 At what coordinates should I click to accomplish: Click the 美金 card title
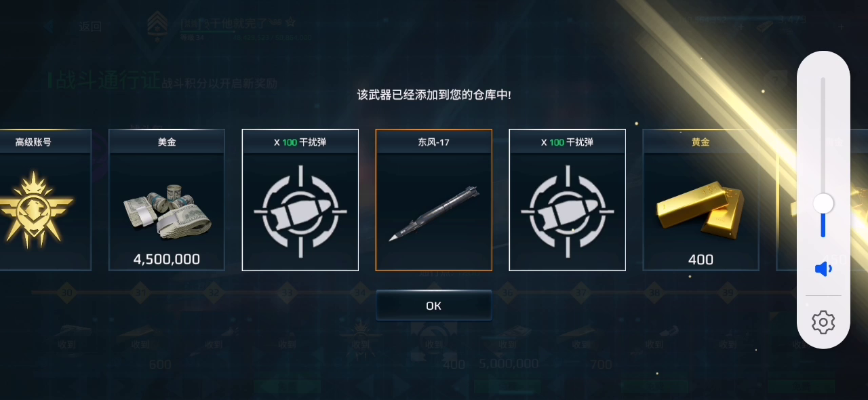point(167,142)
